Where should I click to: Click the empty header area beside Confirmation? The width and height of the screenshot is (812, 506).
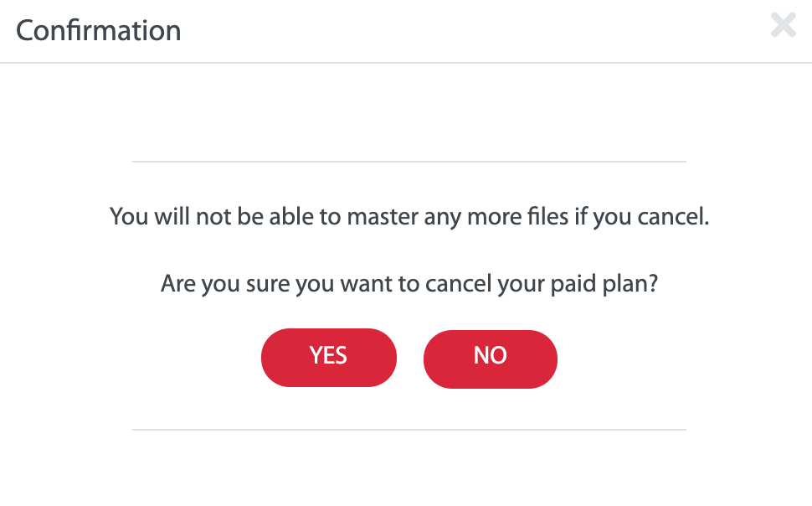[x=466, y=31]
